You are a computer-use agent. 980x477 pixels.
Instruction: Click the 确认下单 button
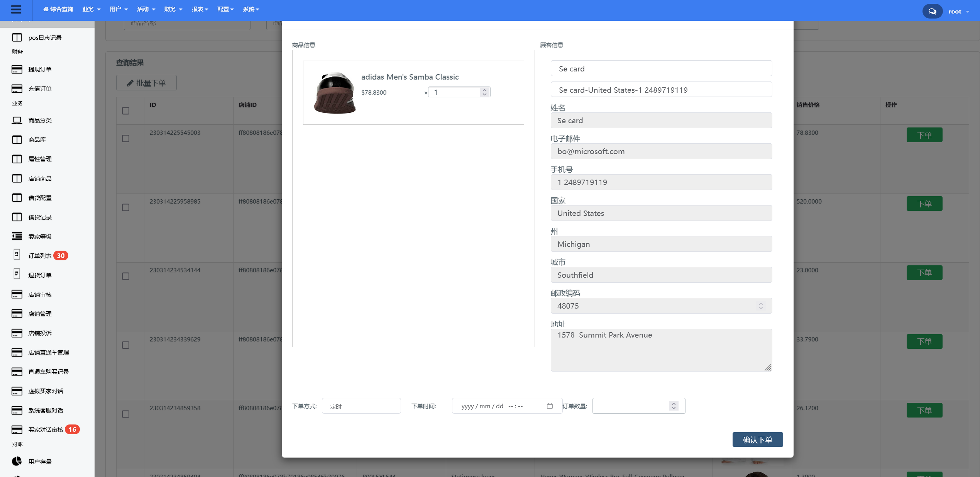point(757,439)
